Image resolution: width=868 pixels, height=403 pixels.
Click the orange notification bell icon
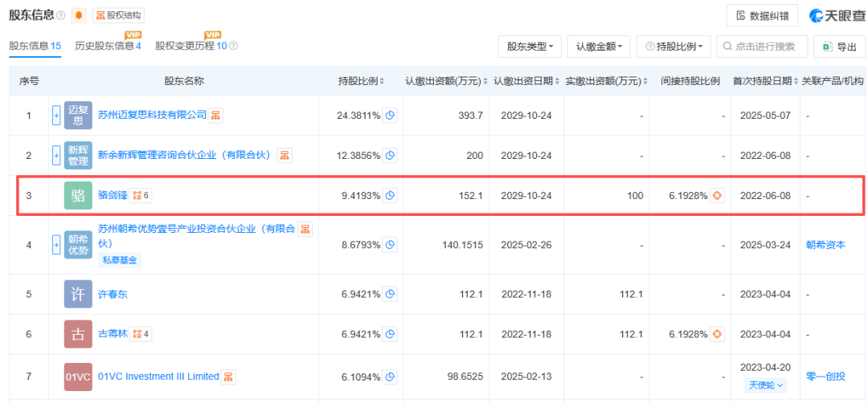click(79, 15)
